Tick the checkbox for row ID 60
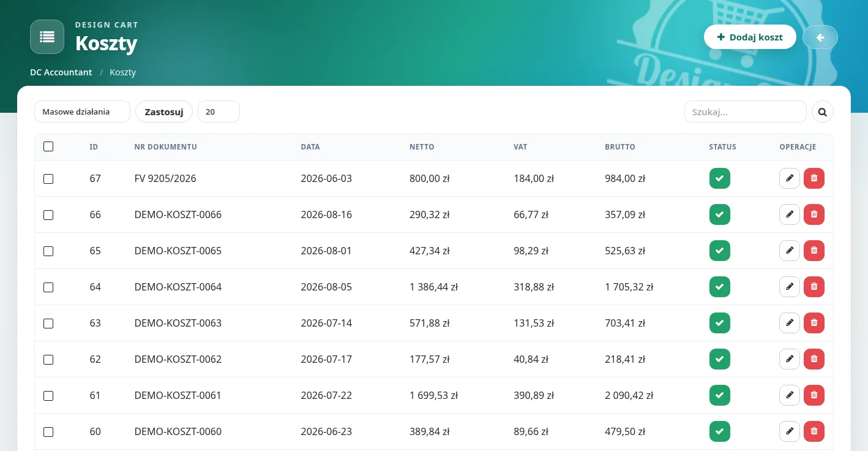This screenshot has height=451, width=868. click(x=48, y=432)
